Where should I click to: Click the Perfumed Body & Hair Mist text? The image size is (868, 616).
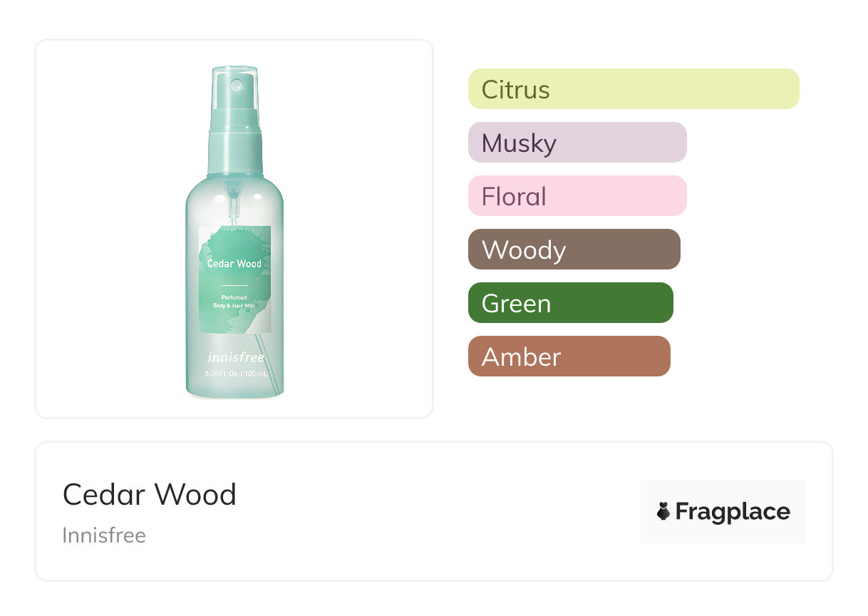(x=234, y=301)
